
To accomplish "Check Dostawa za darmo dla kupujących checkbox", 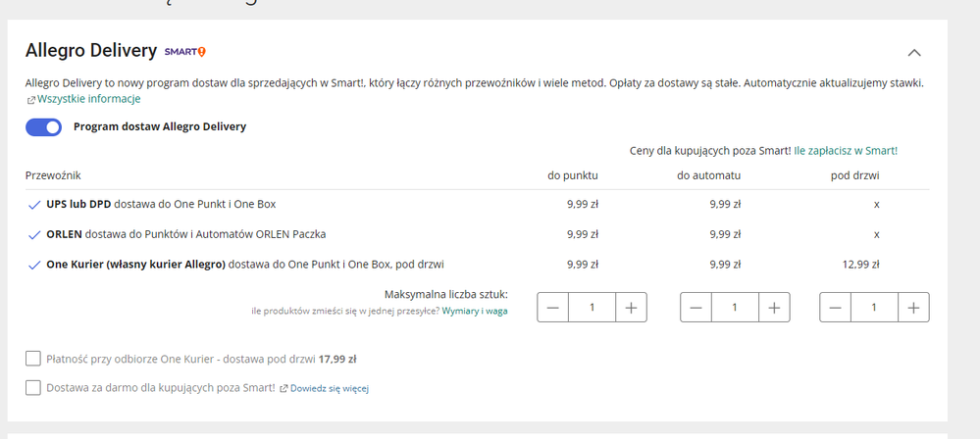I will (33, 388).
